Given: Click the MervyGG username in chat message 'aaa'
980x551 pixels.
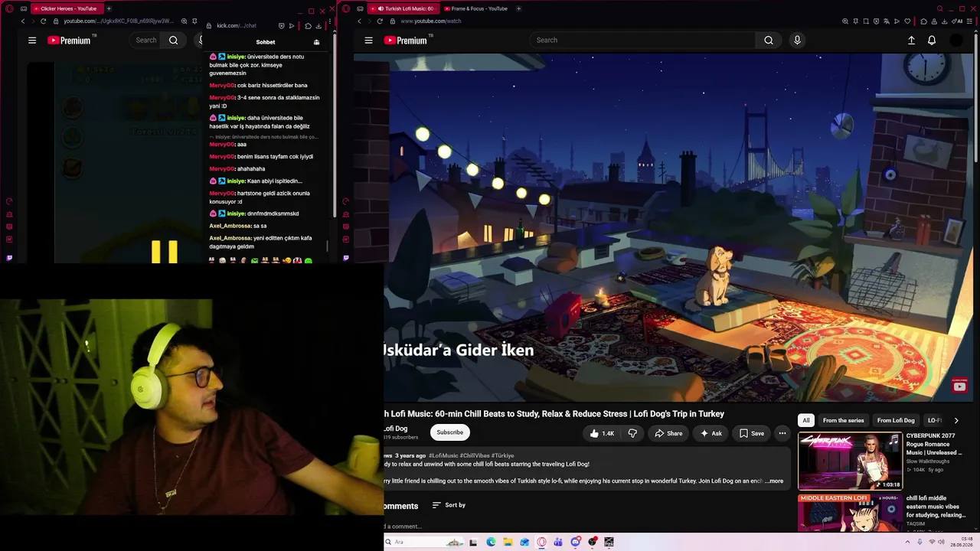Looking at the screenshot, I should point(222,145).
